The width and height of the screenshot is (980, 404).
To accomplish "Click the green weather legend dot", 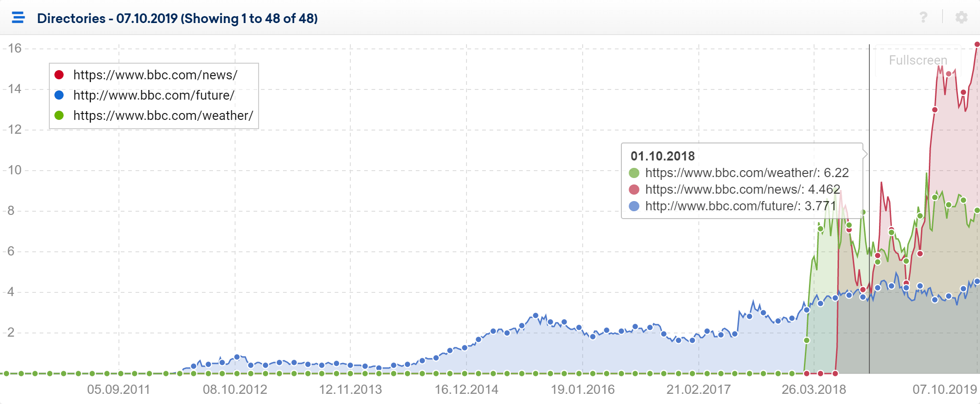I will 59,115.
